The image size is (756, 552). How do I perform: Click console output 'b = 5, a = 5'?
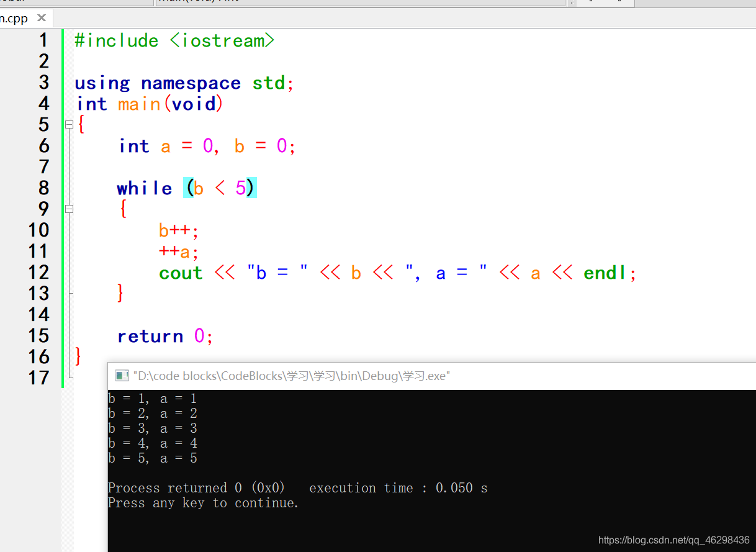point(153,458)
